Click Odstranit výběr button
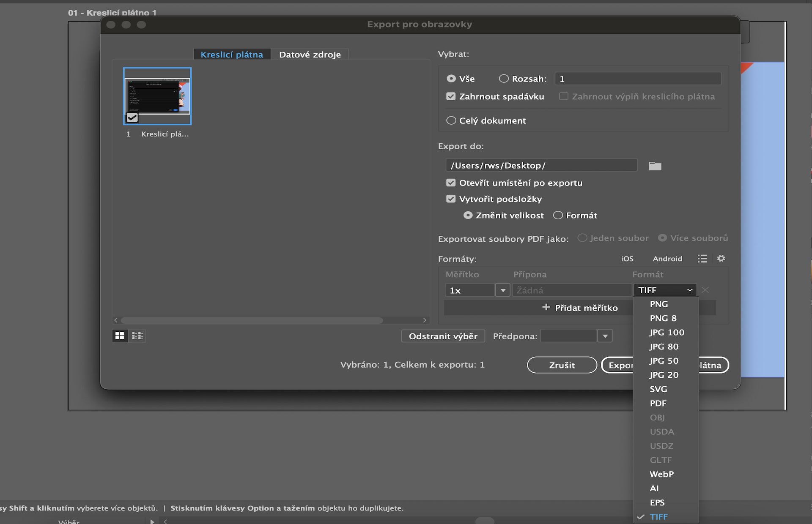The width and height of the screenshot is (812, 524). point(443,336)
